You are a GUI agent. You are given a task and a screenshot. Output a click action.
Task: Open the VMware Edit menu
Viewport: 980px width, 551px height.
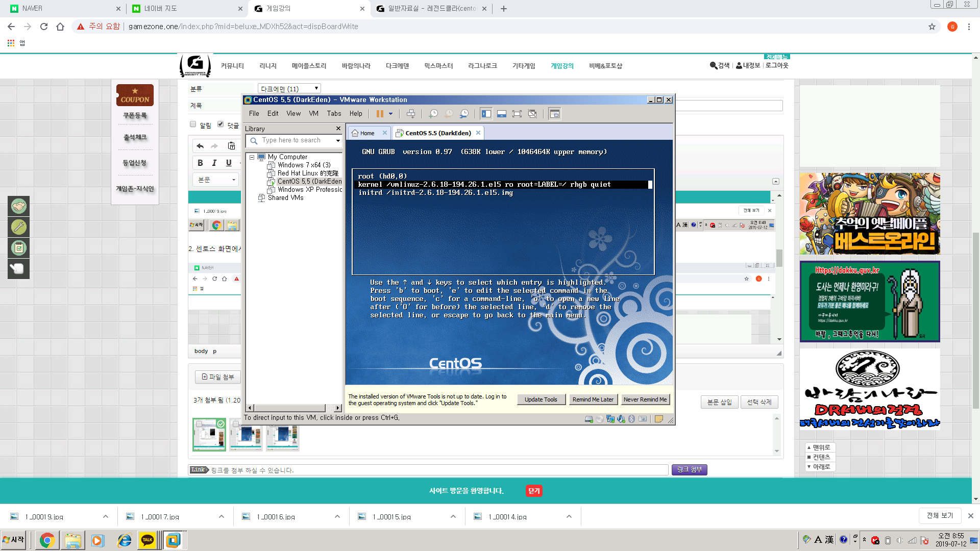(x=273, y=114)
